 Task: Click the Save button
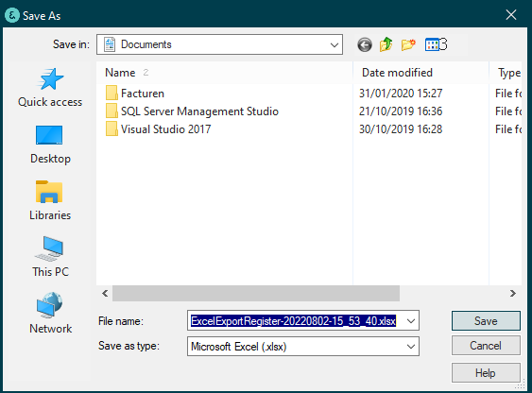coord(486,321)
